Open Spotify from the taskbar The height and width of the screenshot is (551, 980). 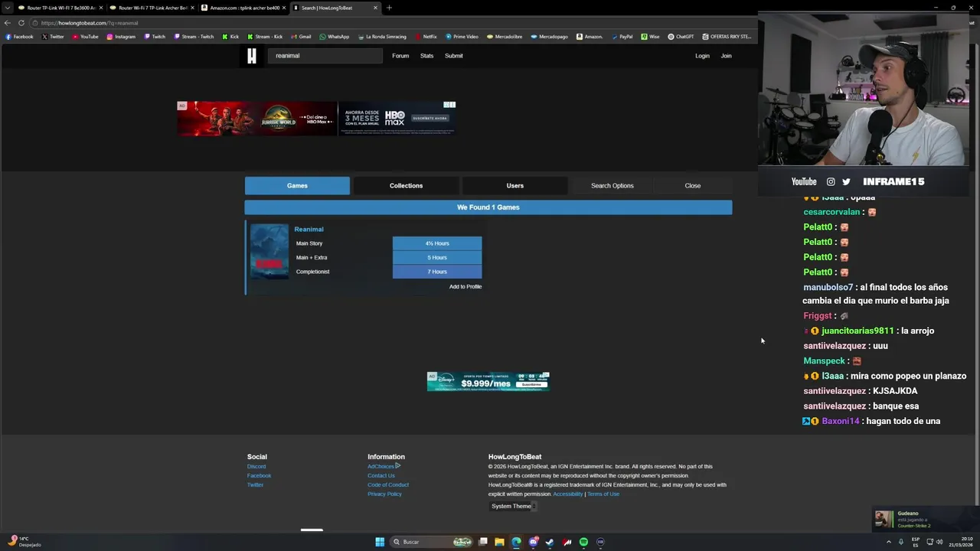coord(583,542)
